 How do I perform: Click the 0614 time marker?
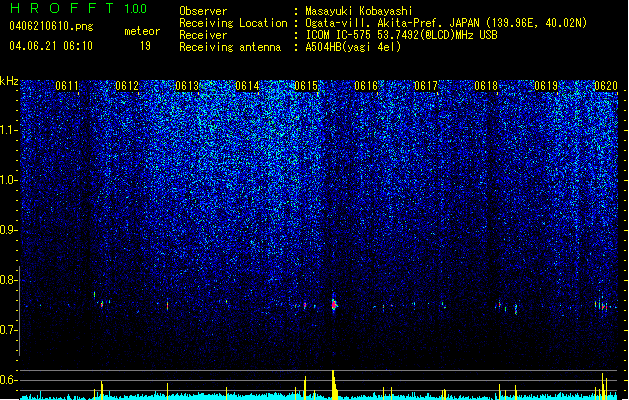247,85
